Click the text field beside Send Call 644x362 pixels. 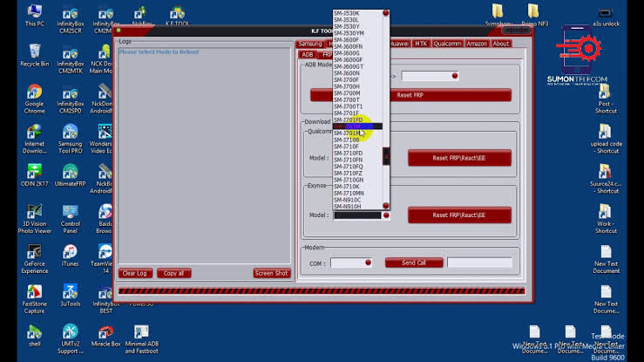479,263
